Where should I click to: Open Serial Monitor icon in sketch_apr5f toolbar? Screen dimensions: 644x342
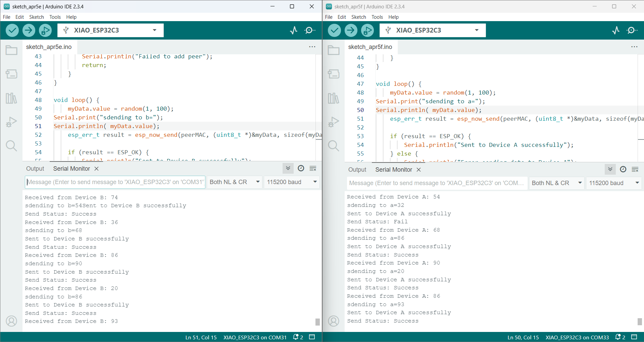coord(632,31)
